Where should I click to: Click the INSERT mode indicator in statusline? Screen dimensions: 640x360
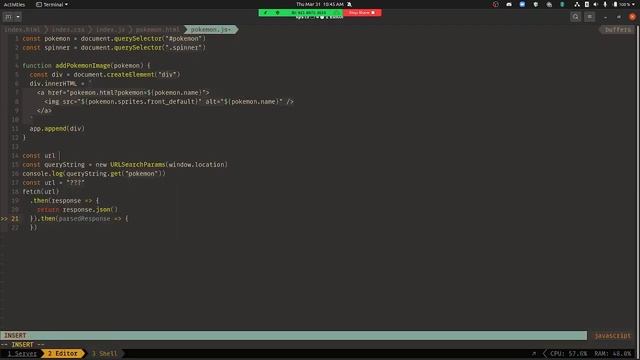coord(15,336)
